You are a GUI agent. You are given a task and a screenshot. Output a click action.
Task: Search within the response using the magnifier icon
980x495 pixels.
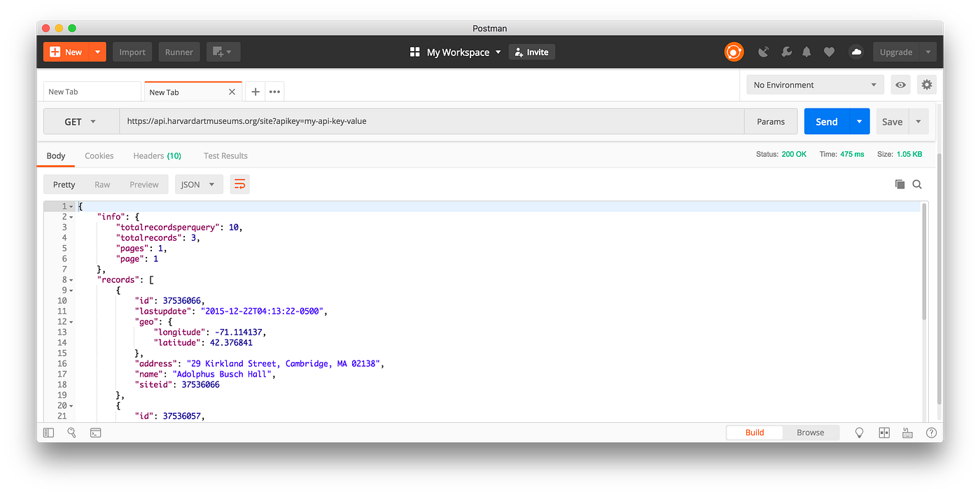click(x=917, y=184)
